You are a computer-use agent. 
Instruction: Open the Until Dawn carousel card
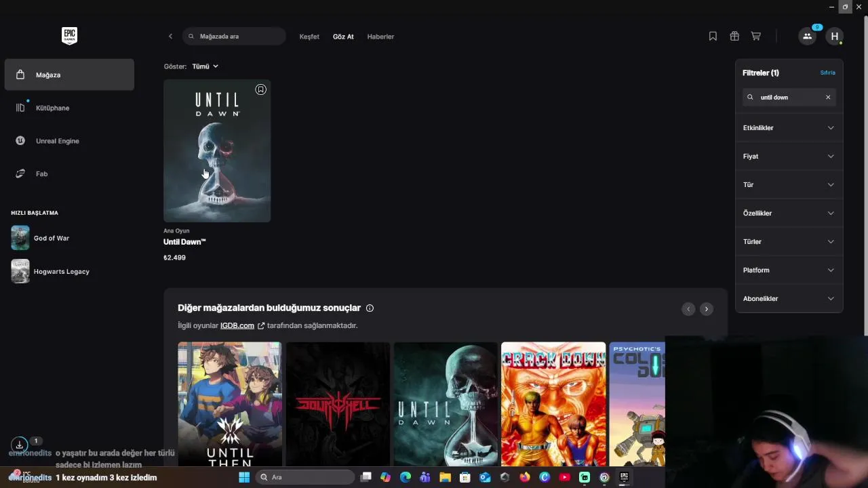tap(446, 404)
